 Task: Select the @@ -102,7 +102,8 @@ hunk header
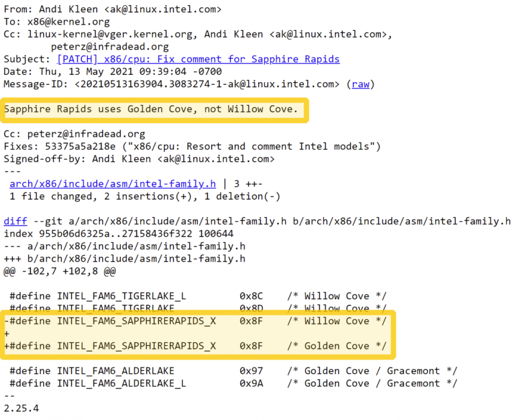[x=60, y=271]
